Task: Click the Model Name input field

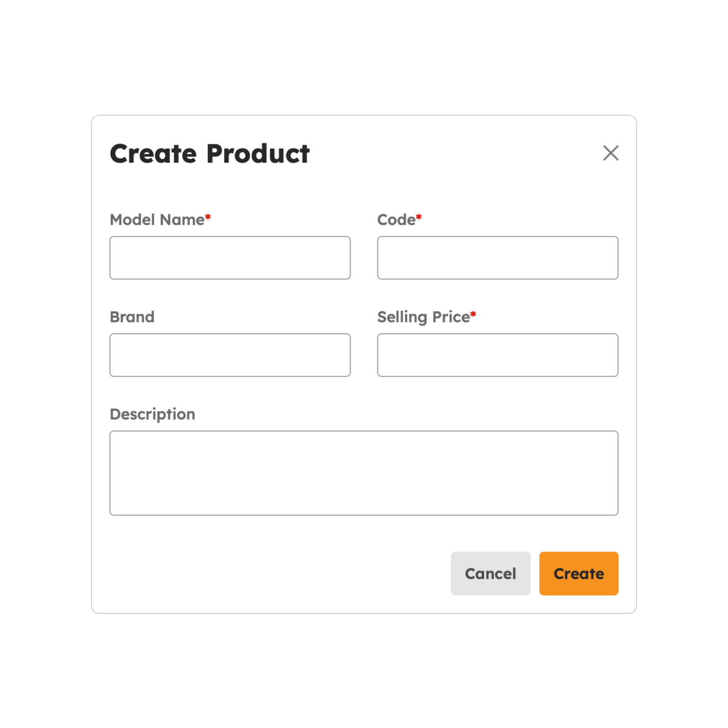Action: (230, 258)
